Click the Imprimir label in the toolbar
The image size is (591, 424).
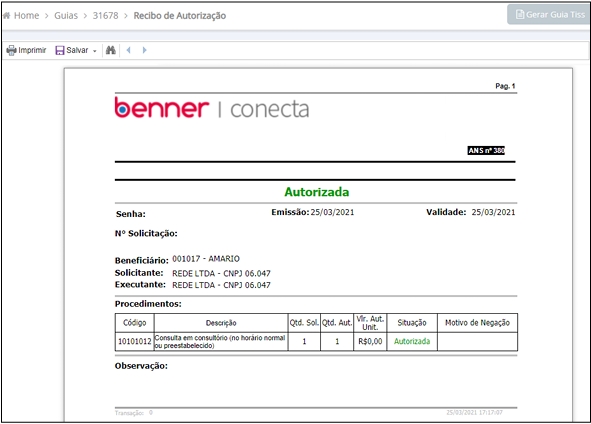pos(32,50)
